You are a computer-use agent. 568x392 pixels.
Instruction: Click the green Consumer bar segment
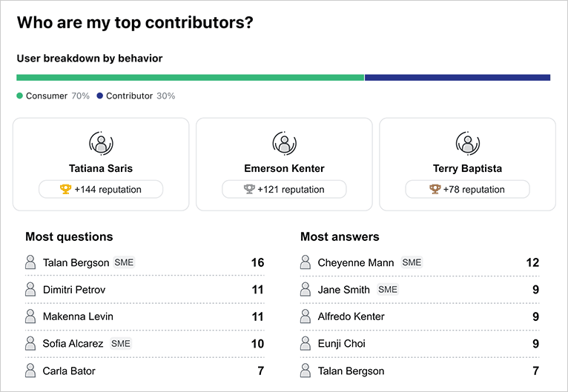[190, 77]
